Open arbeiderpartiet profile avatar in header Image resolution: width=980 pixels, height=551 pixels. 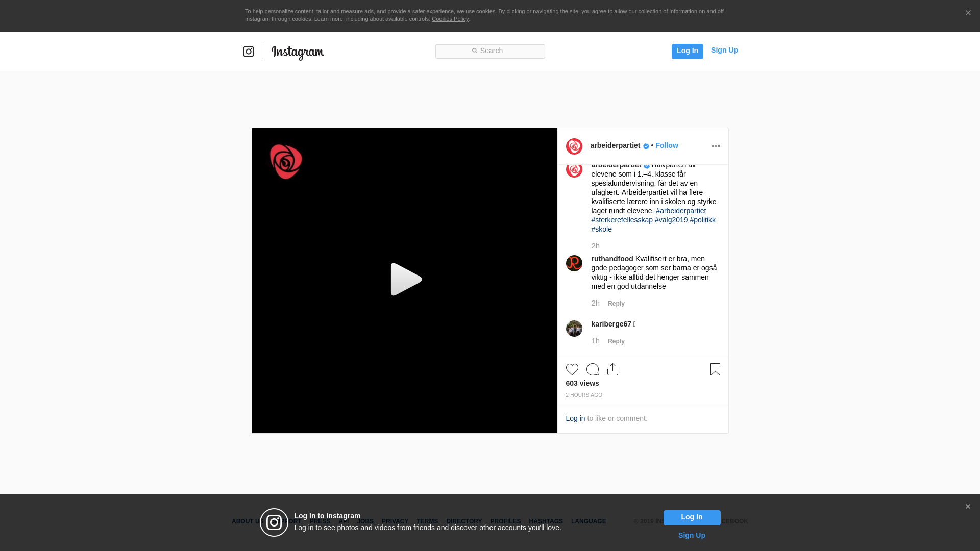(574, 146)
